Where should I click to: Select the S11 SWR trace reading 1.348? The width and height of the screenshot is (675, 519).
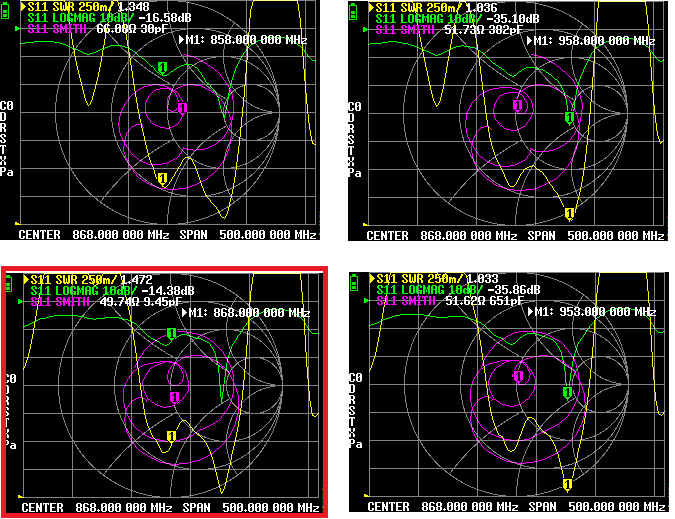coord(85,7)
